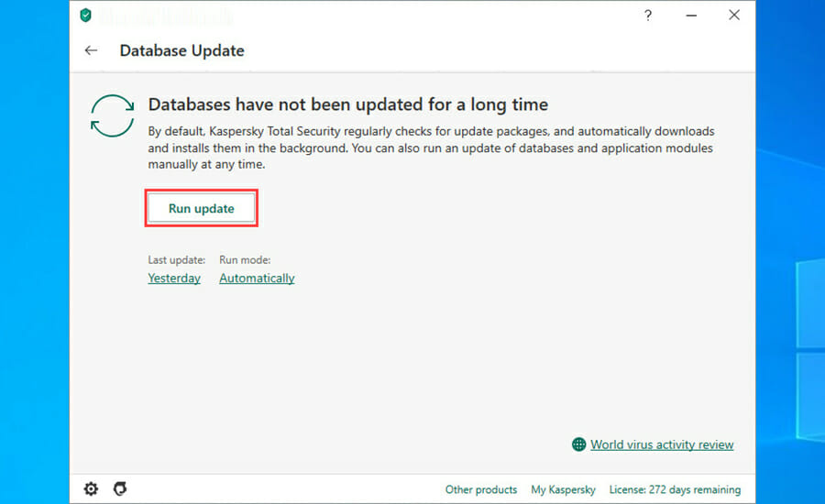Open the Other products link
Image resolution: width=825 pixels, height=504 pixels.
pyautogui.click(x=481, y=489)
